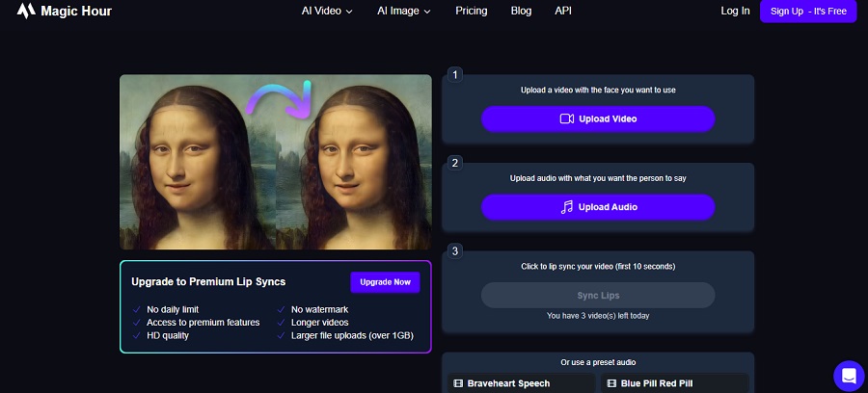Screen dimensions: 868x393
Task: Click the checkmark next to No watermark
Action: coord(281,308)
